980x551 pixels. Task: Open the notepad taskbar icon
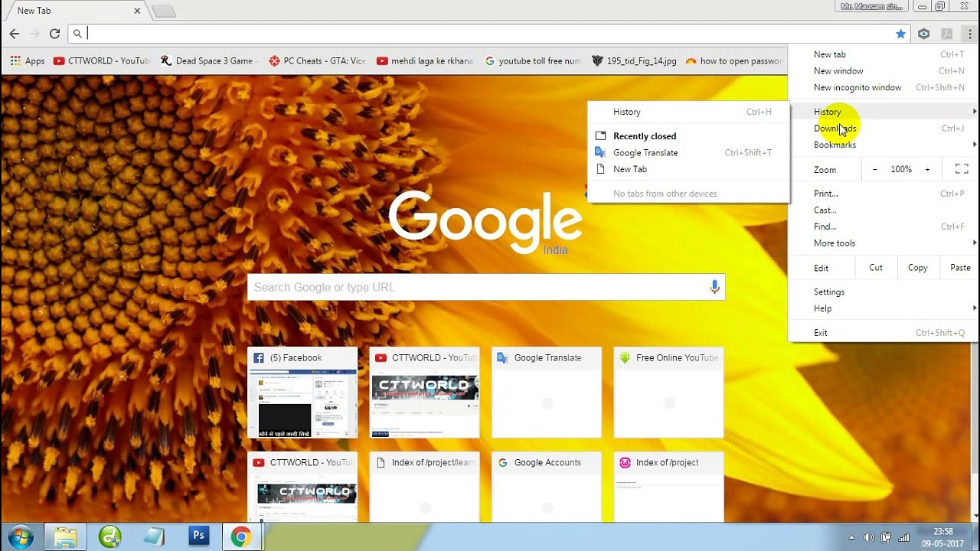[x=154, y=536]
